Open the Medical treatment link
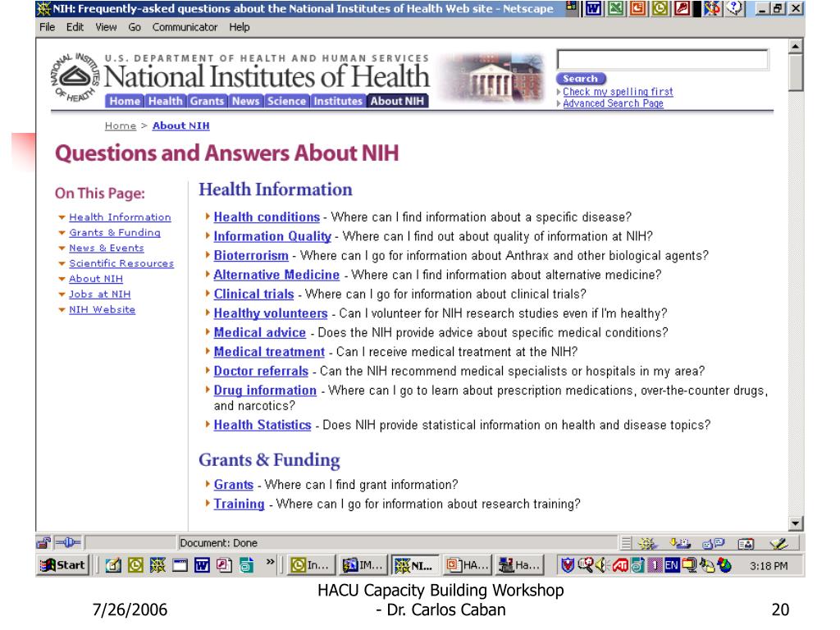The image size is (840, 630). click(269, 352)
